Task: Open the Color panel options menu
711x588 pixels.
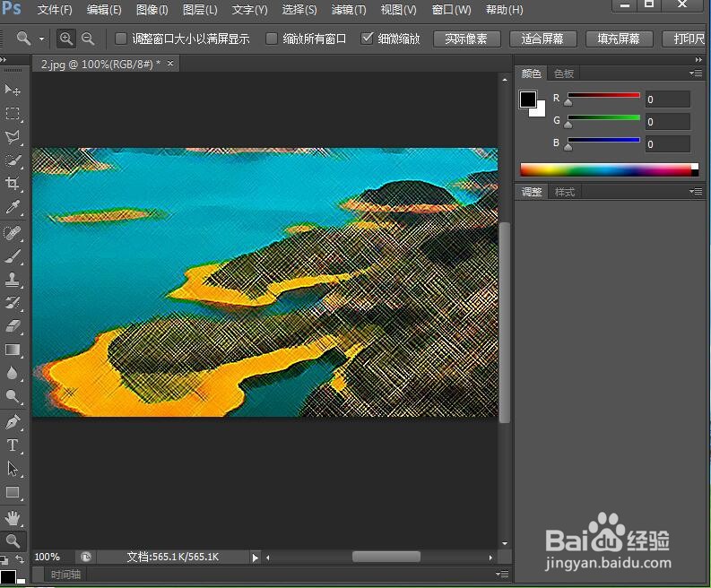Action: click(x=696, y=73)
